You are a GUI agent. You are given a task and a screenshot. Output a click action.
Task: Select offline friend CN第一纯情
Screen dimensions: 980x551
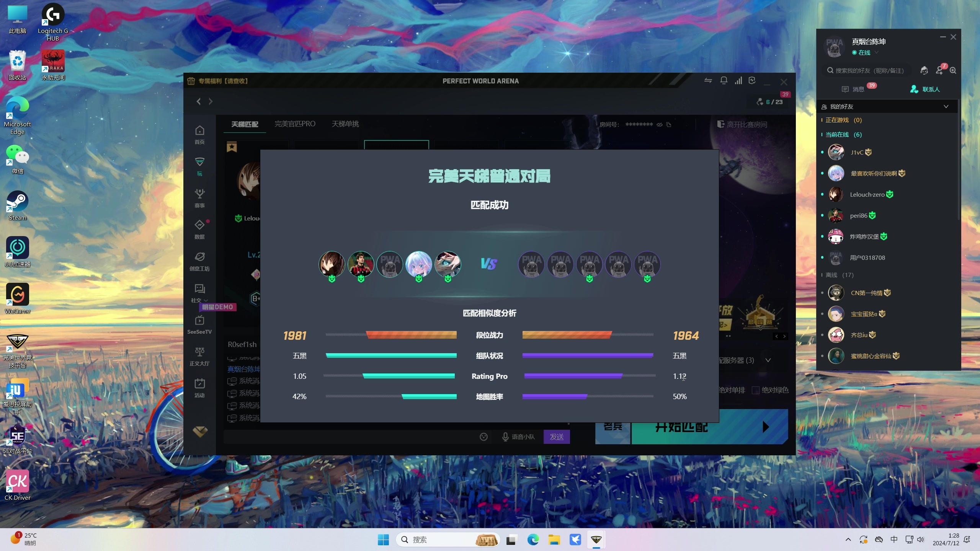click(x=887, y=293)
